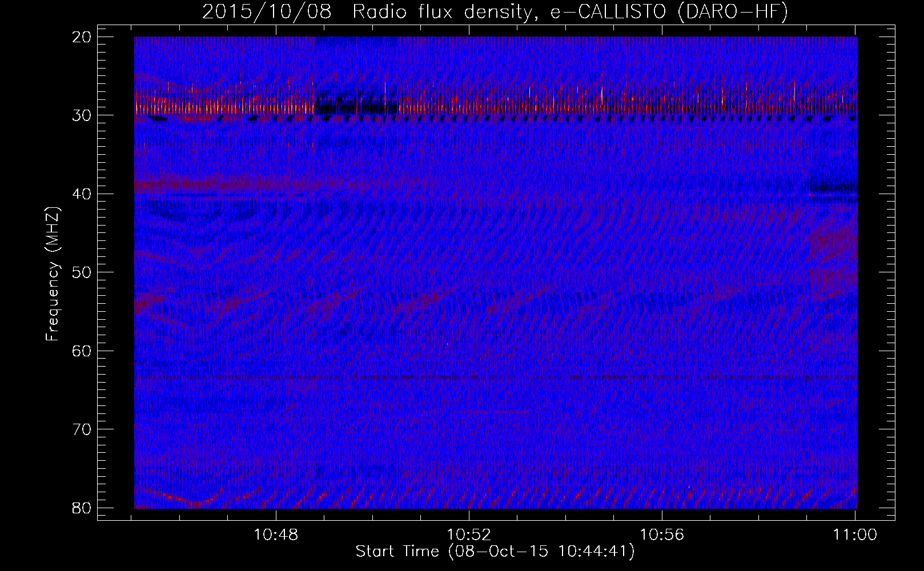This screenshot has height=571, width=924.
Task: Select the 30 frequency tick label
Action: point(82,115)
